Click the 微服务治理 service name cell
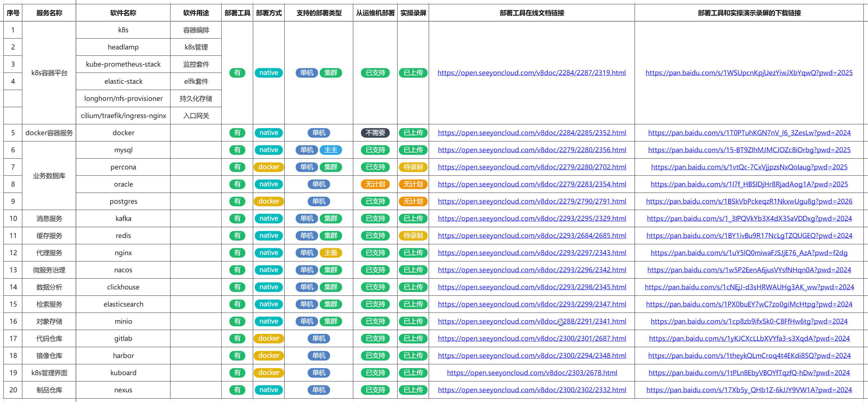This screenshot has height=402, width=868. pos(49,270)
